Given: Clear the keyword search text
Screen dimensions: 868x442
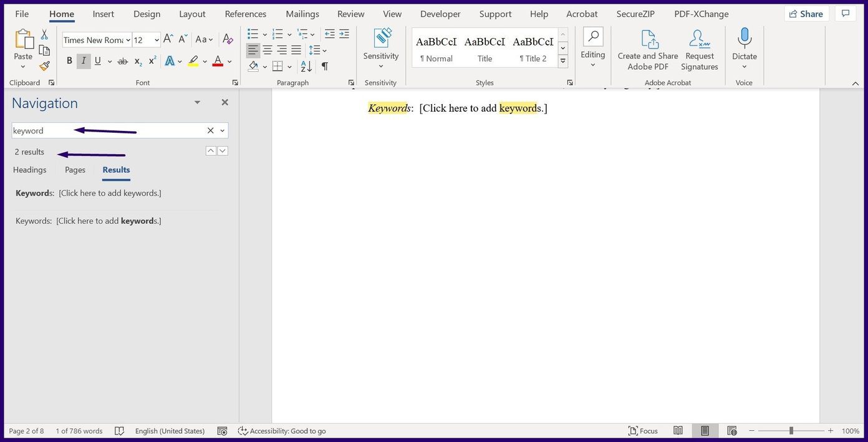Looking at the screenshot, I should tap(210, 130).
